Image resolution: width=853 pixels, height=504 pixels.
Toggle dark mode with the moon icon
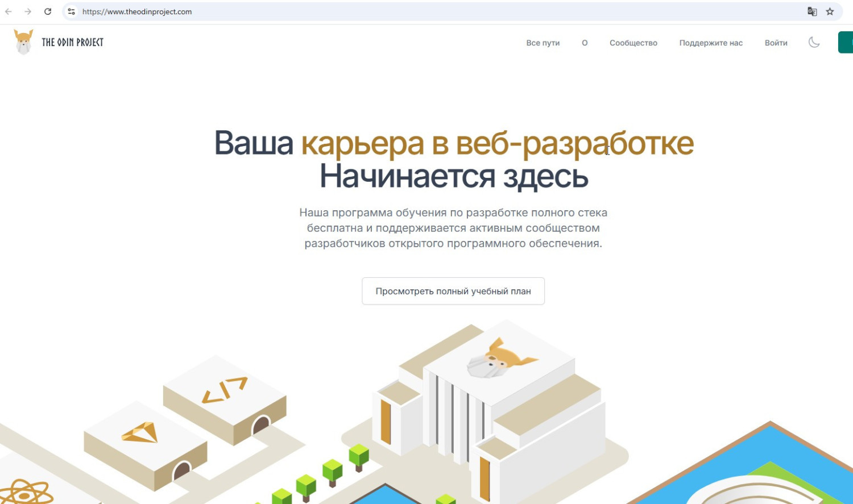click(814, 43)
